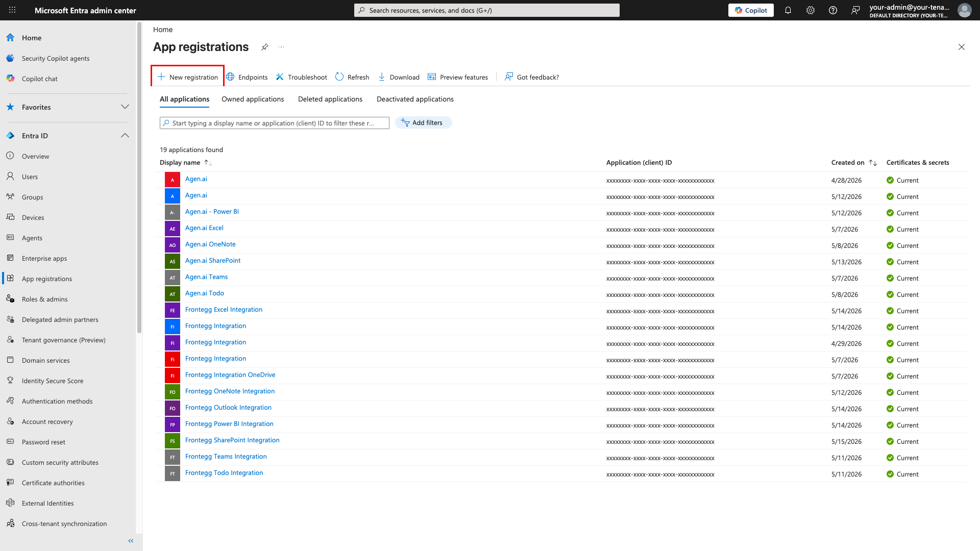Open Frontegg Integration OneDrive application
Screen dimensions: 980x551
pos(230,375)
